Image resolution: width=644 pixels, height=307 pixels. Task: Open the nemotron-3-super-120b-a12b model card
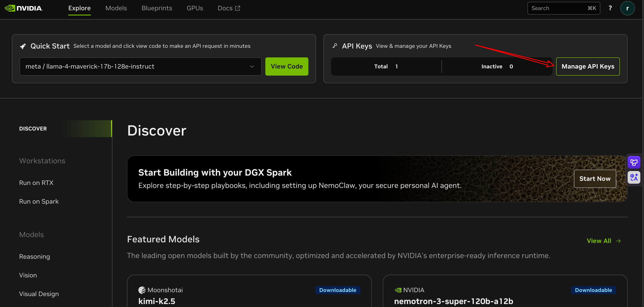click(x=505, y=291)
